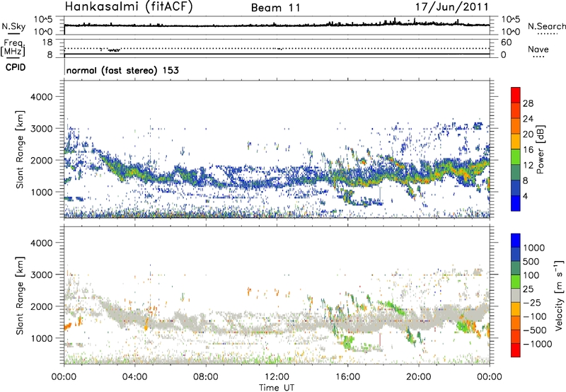This screenshot has width=566, height=392.
Task: Click the 'Power [dB]' colorbar title
Action: pos(540,149)
